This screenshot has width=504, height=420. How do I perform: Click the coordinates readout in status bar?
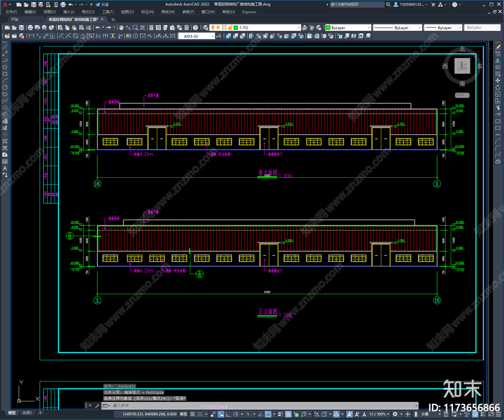point(149,414)
